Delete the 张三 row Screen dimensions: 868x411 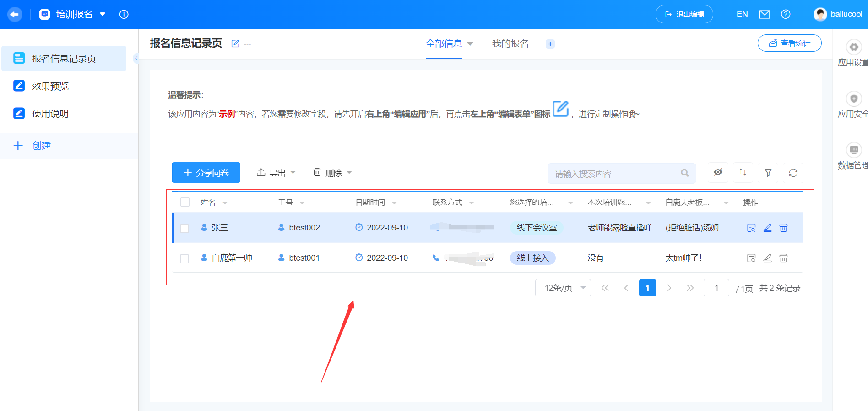point(784,228)
